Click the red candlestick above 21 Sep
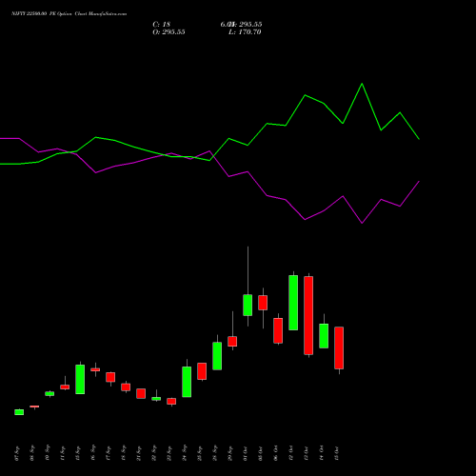Screen dimensions: 476x476 tap(141, 393)
